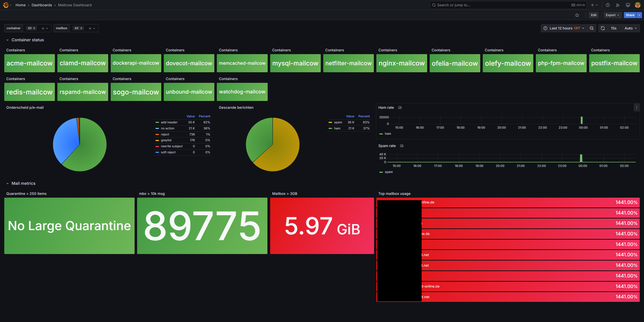Toggle the 'add header' legend series
Viewport: 644px width, 322px height.
[x=169, y=122]
